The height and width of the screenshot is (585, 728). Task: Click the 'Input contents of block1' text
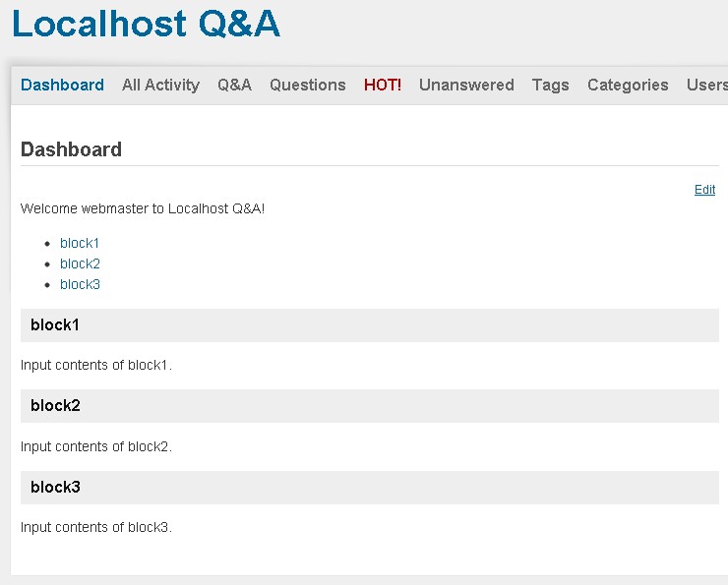(96, 365)
